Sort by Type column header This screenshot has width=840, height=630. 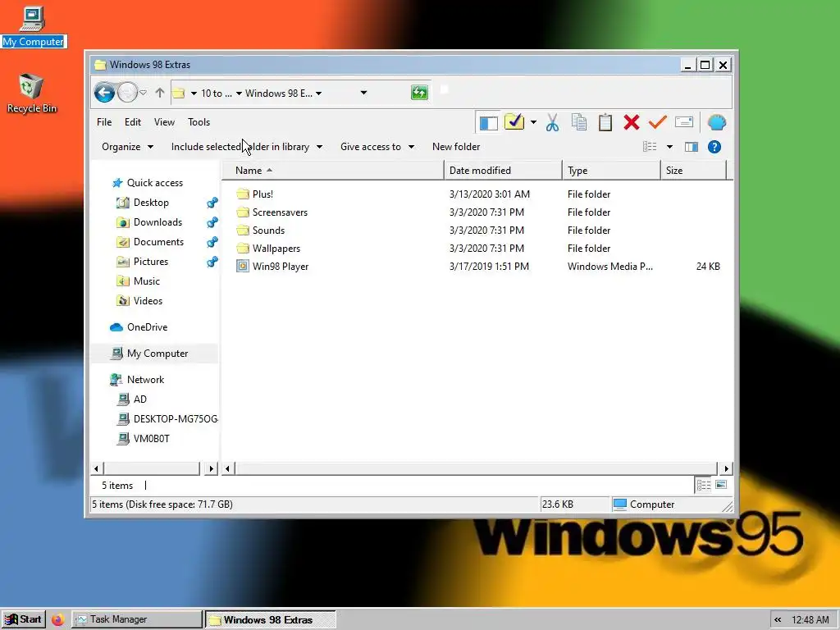tap(611, 171)
